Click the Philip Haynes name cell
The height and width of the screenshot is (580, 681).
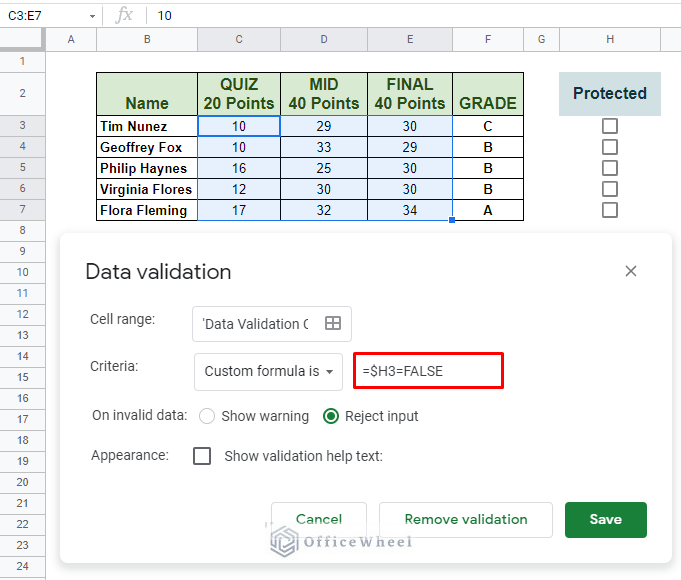(x=147, y=168)
